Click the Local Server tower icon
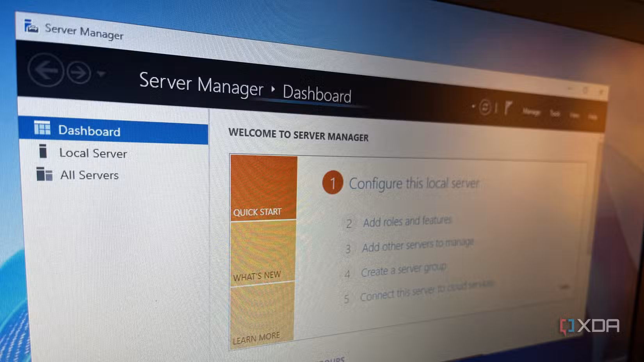 [x=43, y=151]
